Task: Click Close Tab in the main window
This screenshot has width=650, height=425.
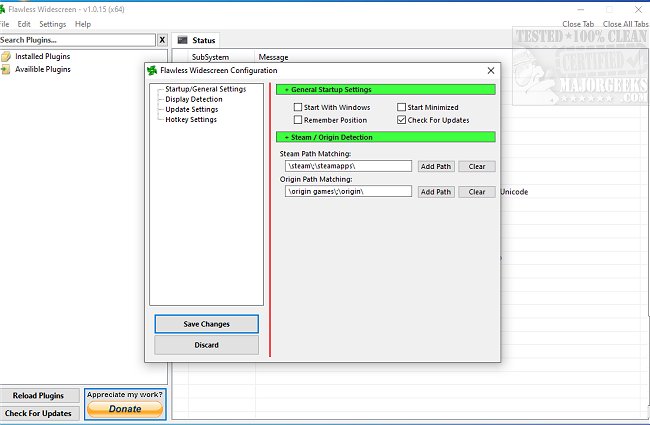Action: [578, 24]
